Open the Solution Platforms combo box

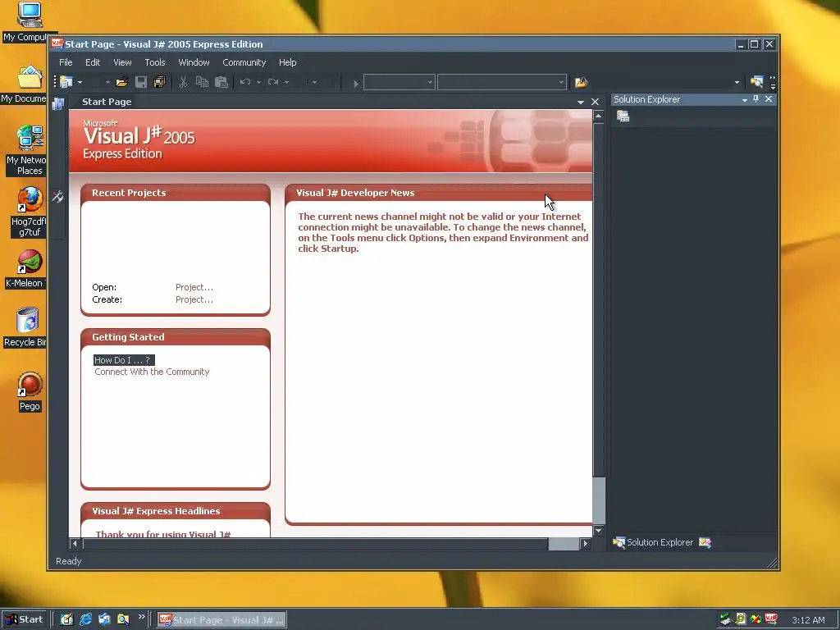501,83
